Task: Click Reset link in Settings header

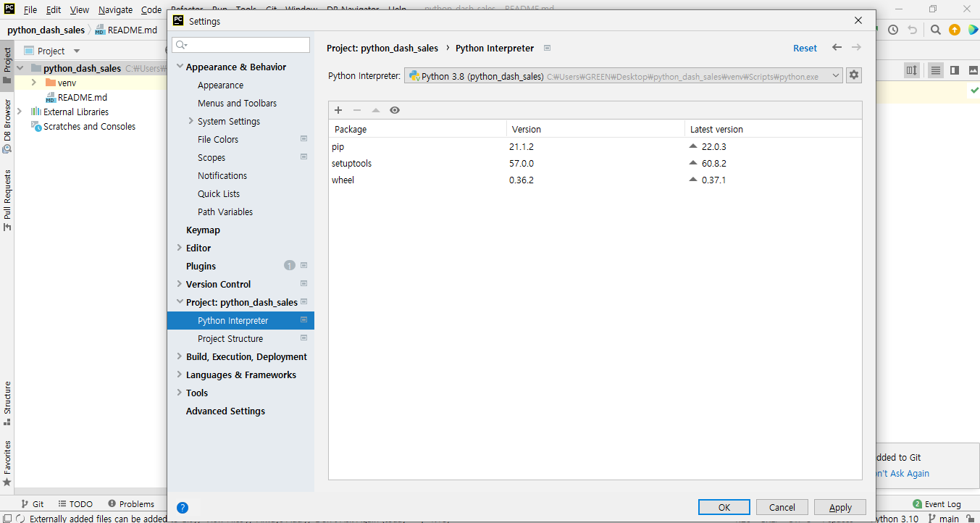Action: tap(805, 48)
